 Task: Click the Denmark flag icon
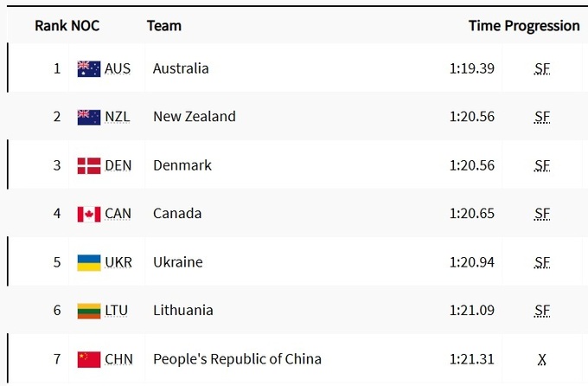[x=89, y=165]
